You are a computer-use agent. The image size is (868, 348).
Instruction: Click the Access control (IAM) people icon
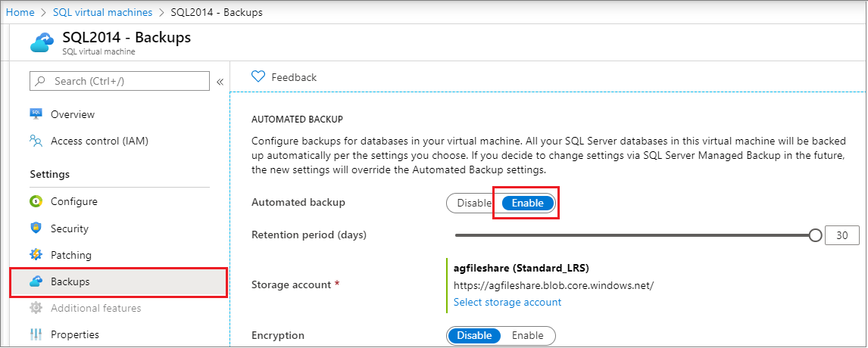click(x=36, y=141)
